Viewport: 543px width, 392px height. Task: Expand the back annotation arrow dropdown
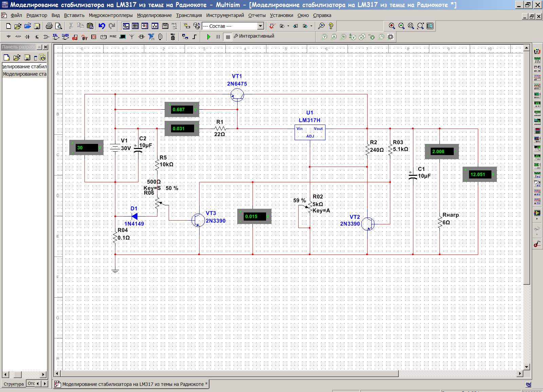[288, 26]
